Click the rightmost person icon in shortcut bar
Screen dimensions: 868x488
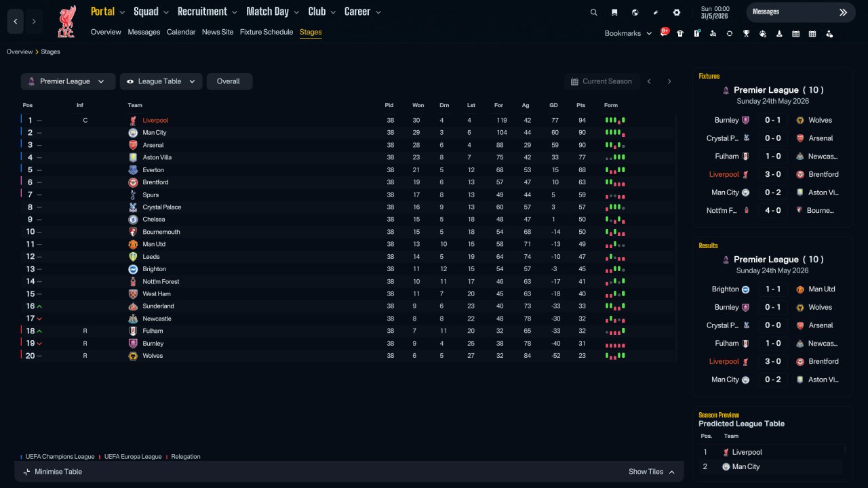pos(829,33)
